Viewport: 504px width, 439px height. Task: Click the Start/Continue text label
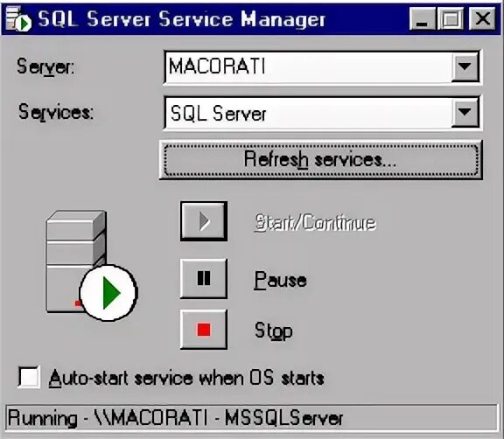(315, 222)
